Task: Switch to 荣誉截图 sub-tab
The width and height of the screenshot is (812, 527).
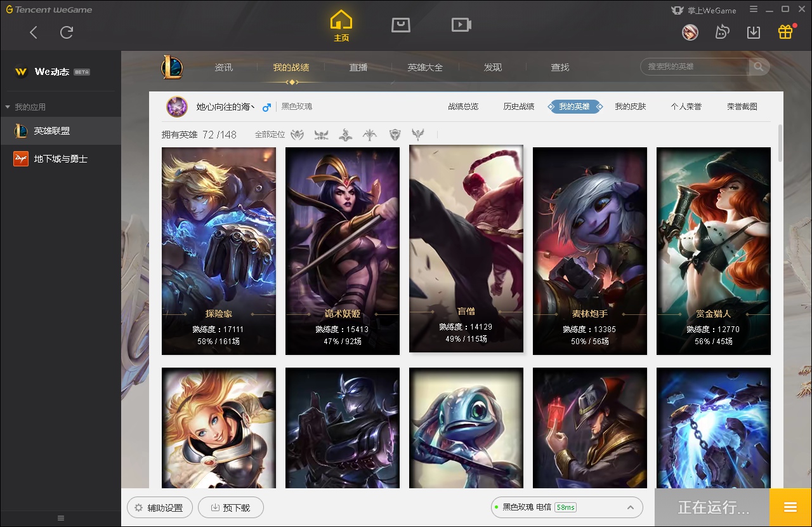Action: [x=742, y=107]
